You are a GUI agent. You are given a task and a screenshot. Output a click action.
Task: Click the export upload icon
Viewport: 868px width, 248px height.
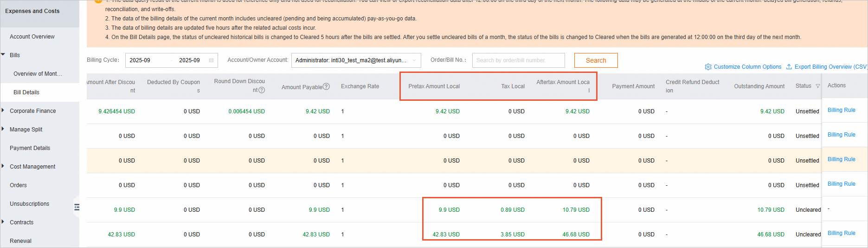pos(789,67)
